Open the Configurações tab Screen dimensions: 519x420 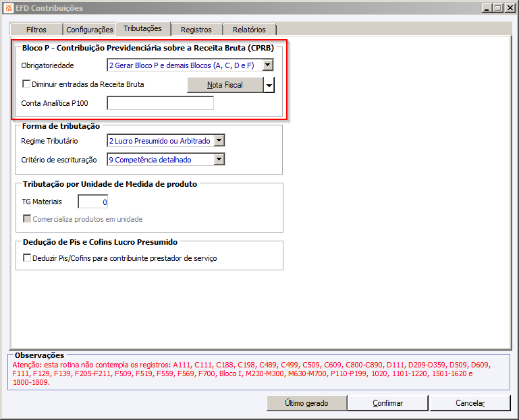click(90, 30)
